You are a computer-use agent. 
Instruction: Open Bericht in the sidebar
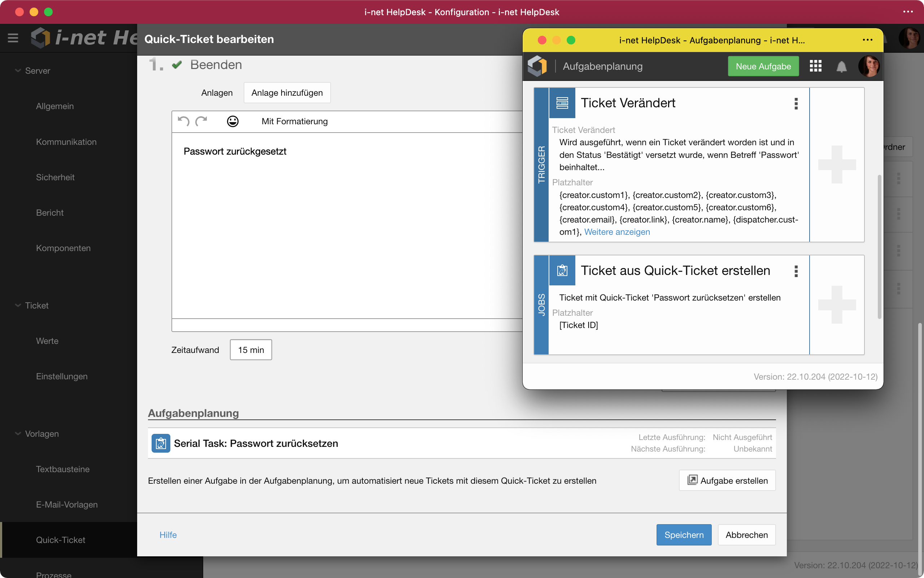pos(50,212)
